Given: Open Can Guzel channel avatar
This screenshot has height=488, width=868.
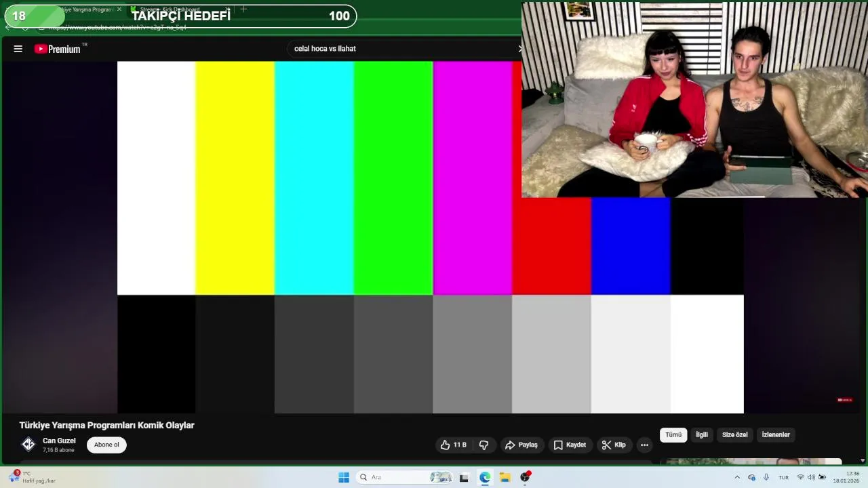Looking at the screenshot, I should pos(28,445).
